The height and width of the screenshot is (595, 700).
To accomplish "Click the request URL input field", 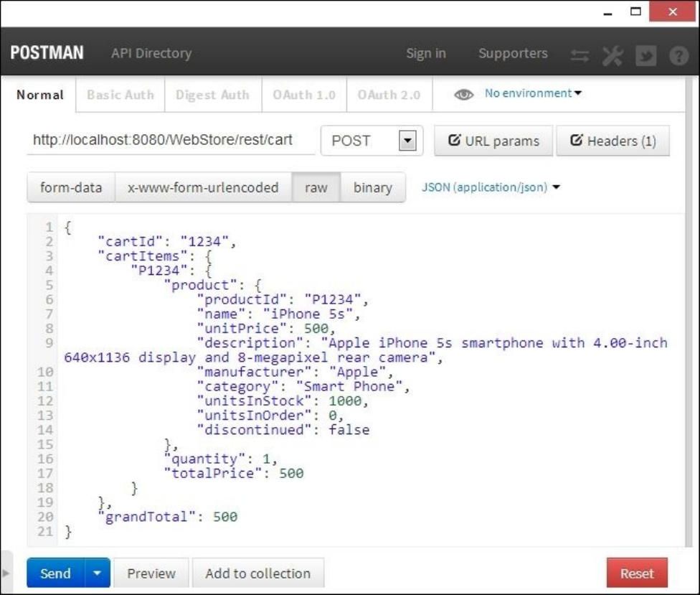I will coord(171,140).
